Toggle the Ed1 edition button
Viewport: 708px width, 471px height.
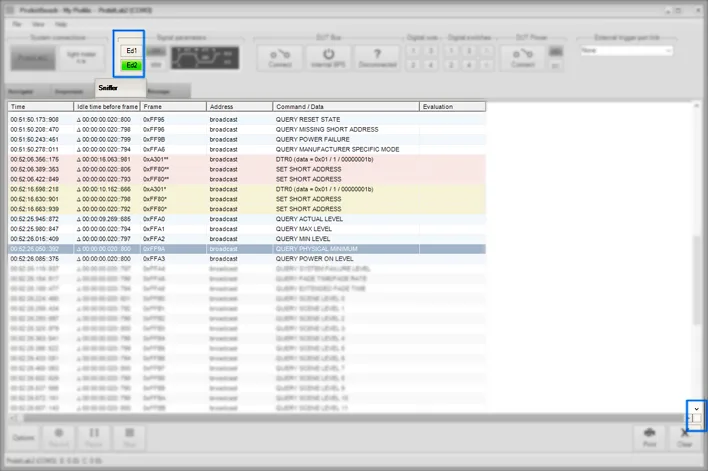(131, 51)
